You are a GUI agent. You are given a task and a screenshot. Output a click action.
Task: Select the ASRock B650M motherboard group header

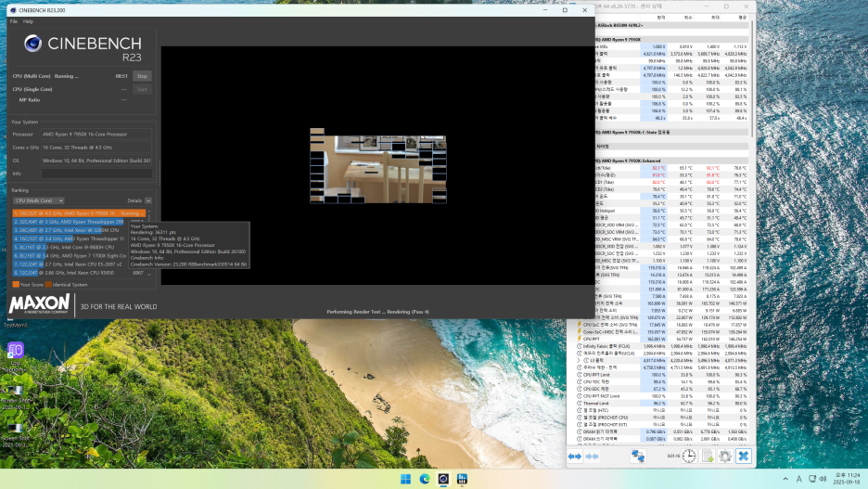pos(671,25)
